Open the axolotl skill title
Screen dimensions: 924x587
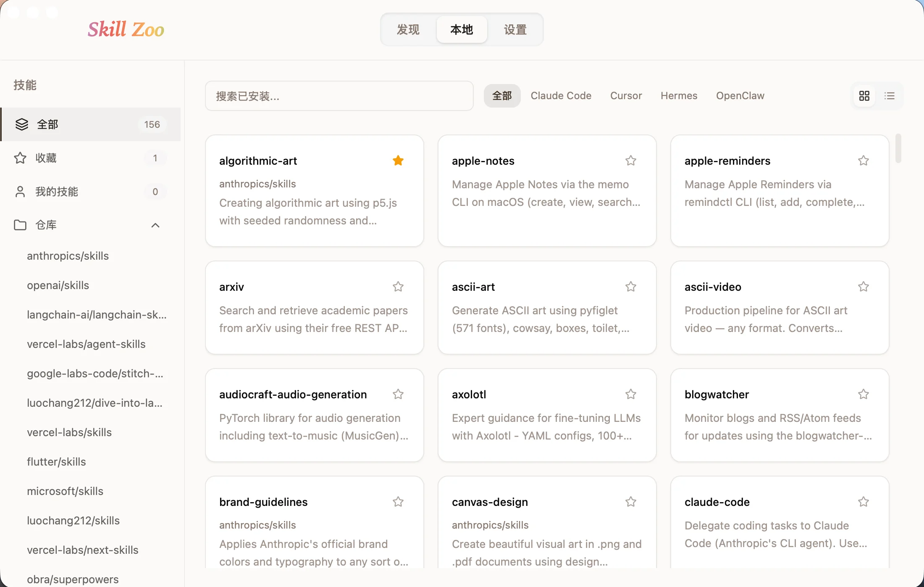(x=469, y=395)
